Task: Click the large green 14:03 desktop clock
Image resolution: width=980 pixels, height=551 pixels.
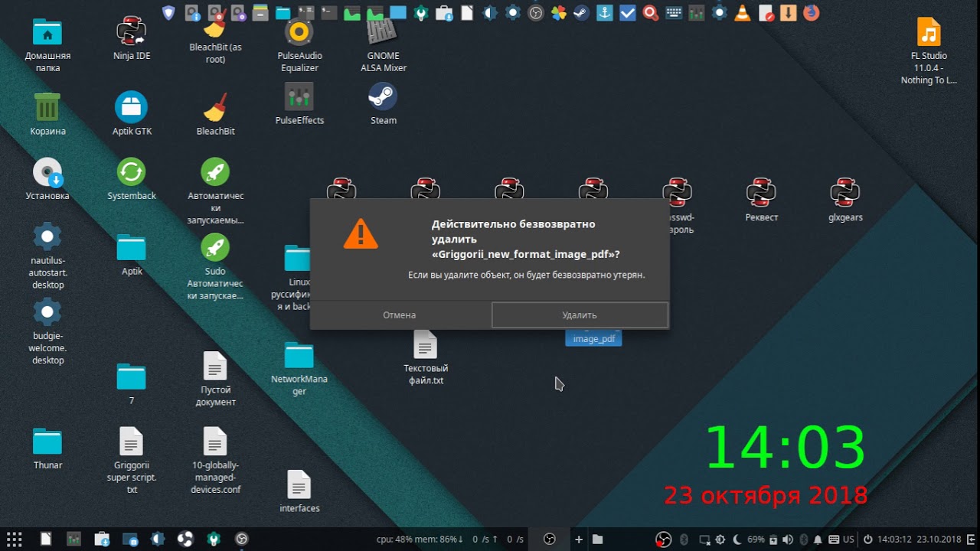Action: coord(785,447)
